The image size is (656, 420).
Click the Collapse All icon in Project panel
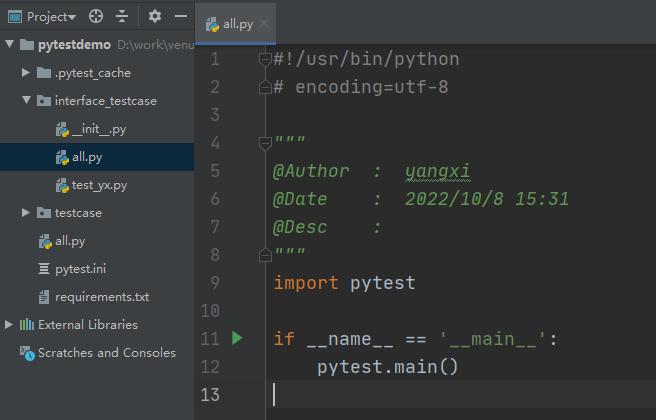point(122,17)
